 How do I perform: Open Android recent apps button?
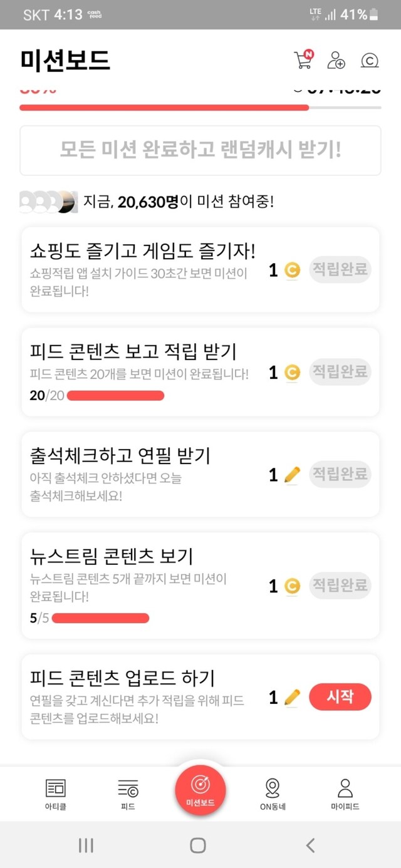point(86,845)
